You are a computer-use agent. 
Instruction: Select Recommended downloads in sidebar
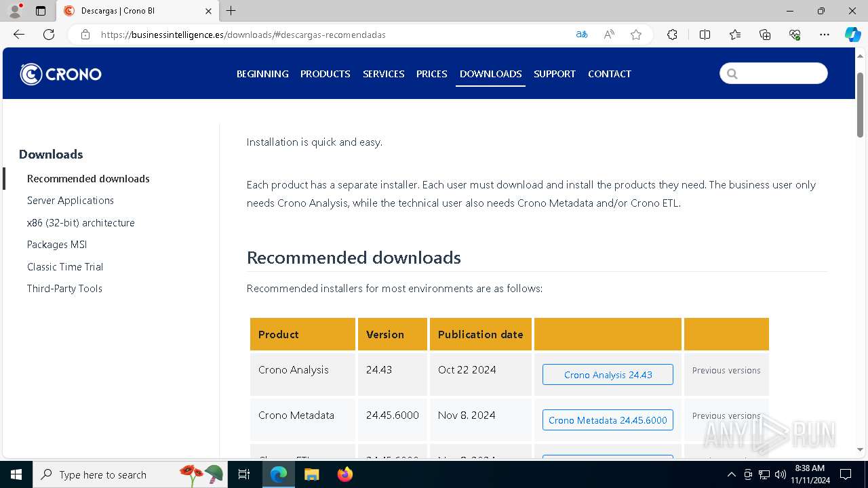[x=88, y=179]
